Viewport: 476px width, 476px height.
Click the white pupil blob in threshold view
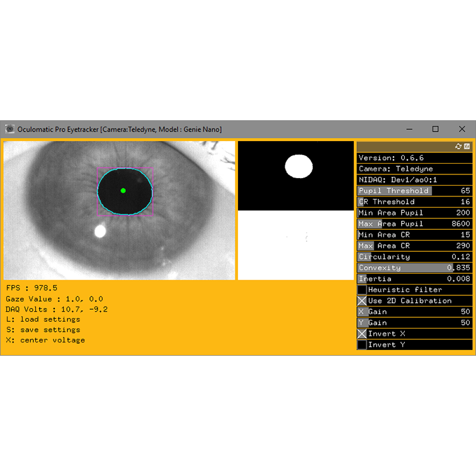coord(298,166)
